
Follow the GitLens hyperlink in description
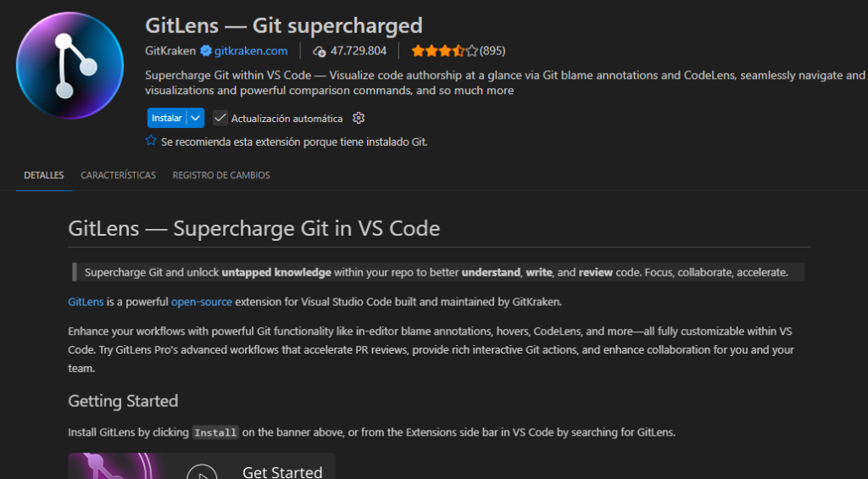point(86,302)
